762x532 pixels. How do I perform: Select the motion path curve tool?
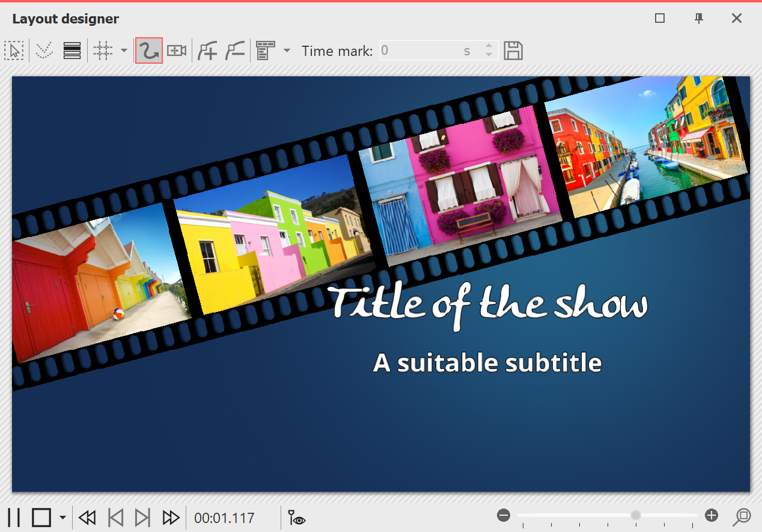(x=148, y=50)
